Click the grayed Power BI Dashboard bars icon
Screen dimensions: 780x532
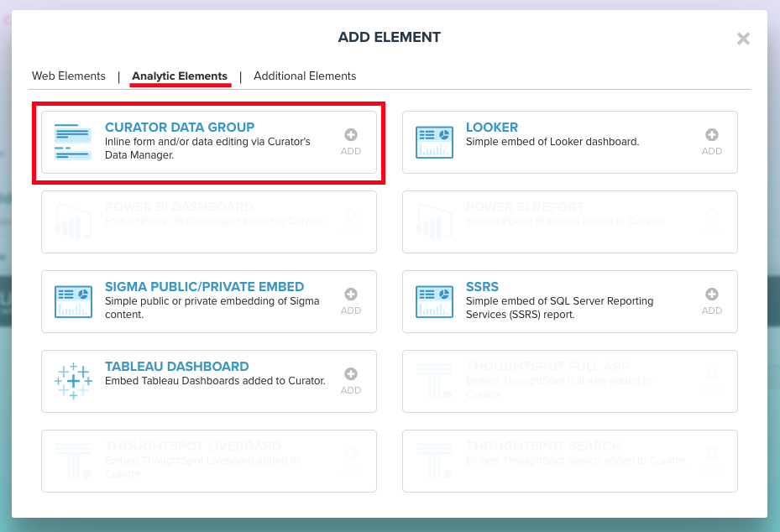pyautogui.click(x=72, y=221)
